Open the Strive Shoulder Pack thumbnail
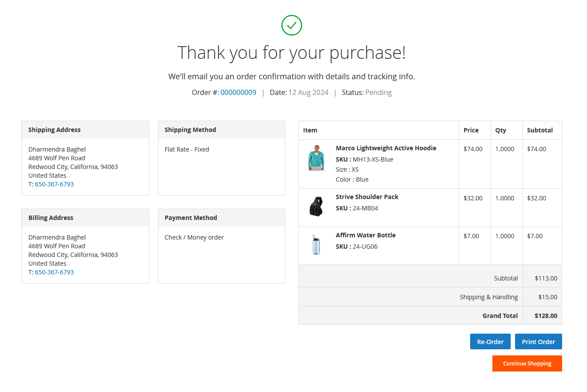The height and width of the screenshot is (392, 587). pyautogui.click(x=316, y=206)
